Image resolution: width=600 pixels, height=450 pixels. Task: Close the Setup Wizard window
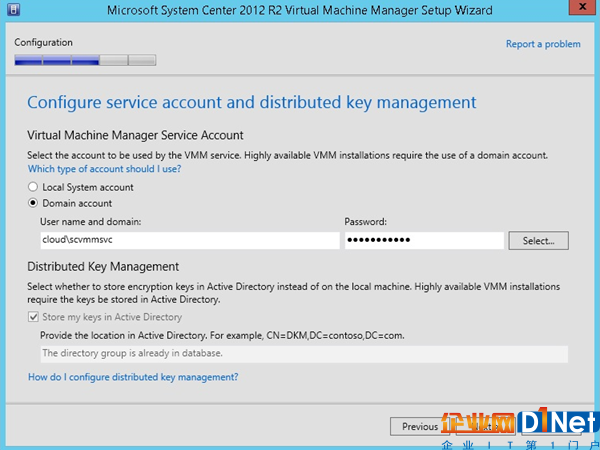pos(582,7)
